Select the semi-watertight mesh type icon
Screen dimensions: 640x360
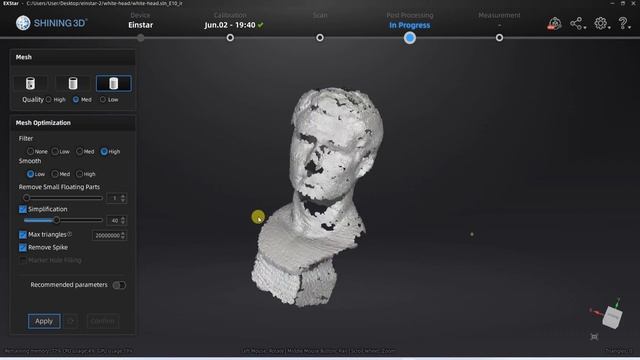coord(73,83)
